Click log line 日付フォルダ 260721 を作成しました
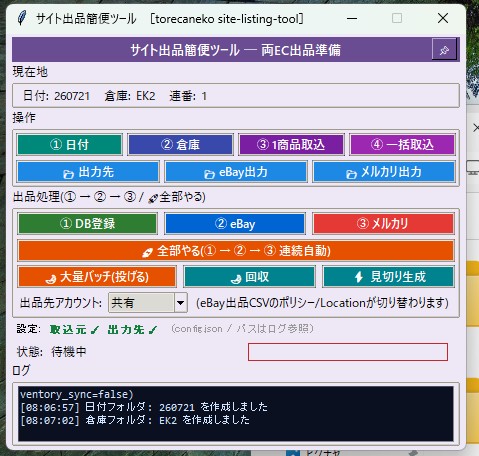This screenshot has height=456, width=479. 144,407
